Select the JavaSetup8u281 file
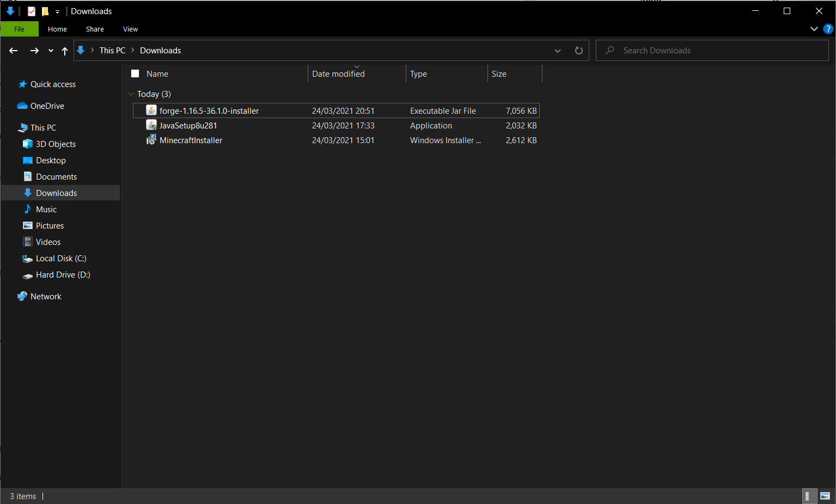This screenshot has width=836, height=504. [336, 125]
